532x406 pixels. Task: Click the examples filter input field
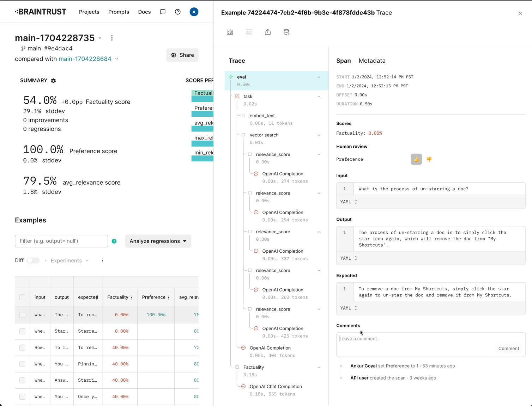(61, 241)
